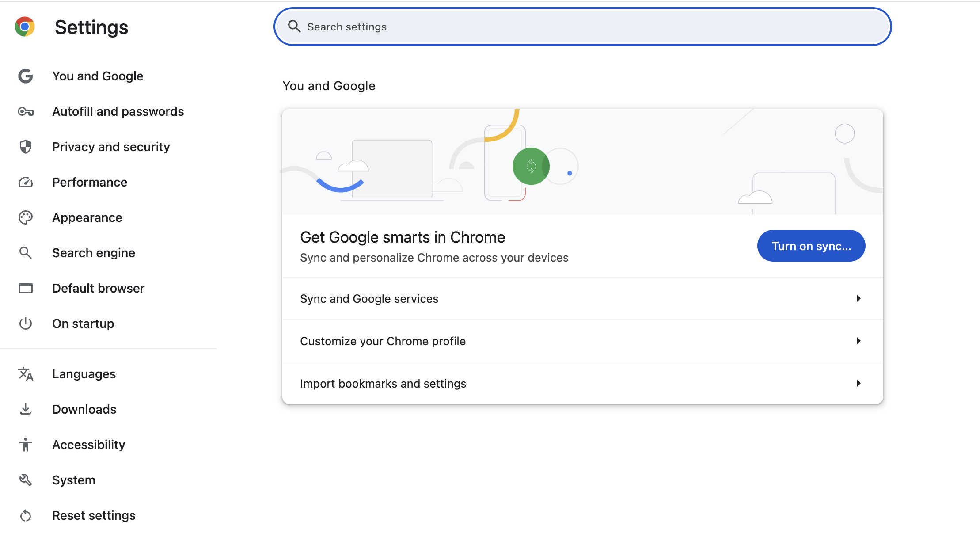Click the power icon for On startup
This screenshot has width=980, height=533.
(26, 324)
